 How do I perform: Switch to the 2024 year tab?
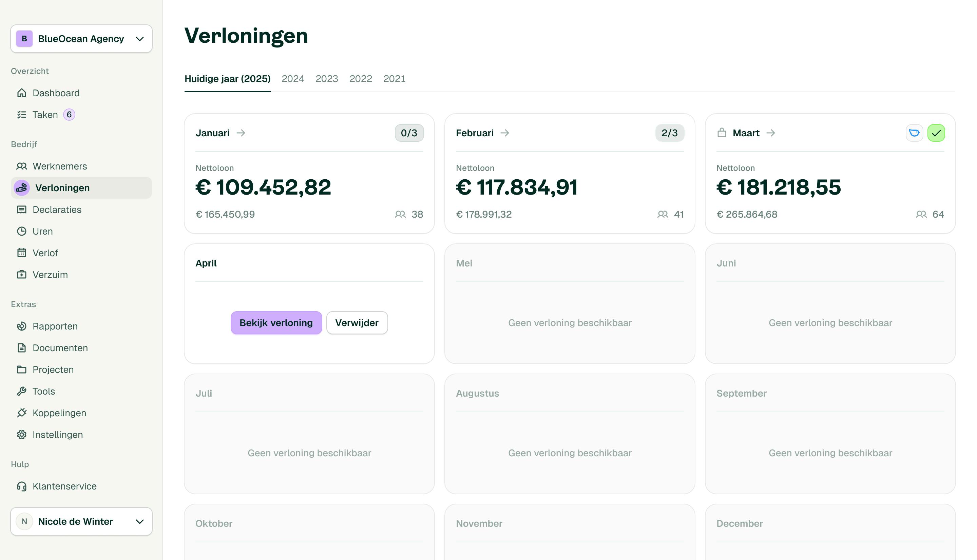tap(292, 79)
